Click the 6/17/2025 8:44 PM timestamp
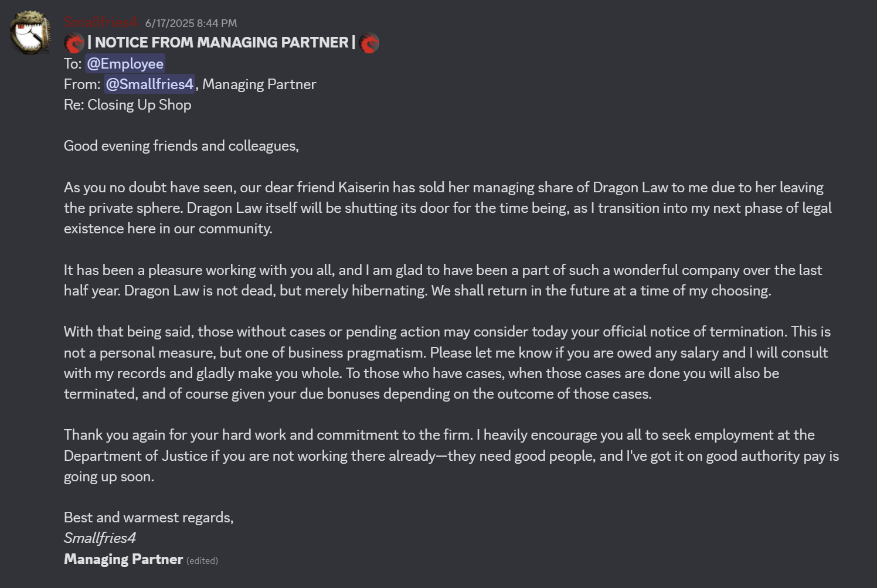 pos(191,23)
